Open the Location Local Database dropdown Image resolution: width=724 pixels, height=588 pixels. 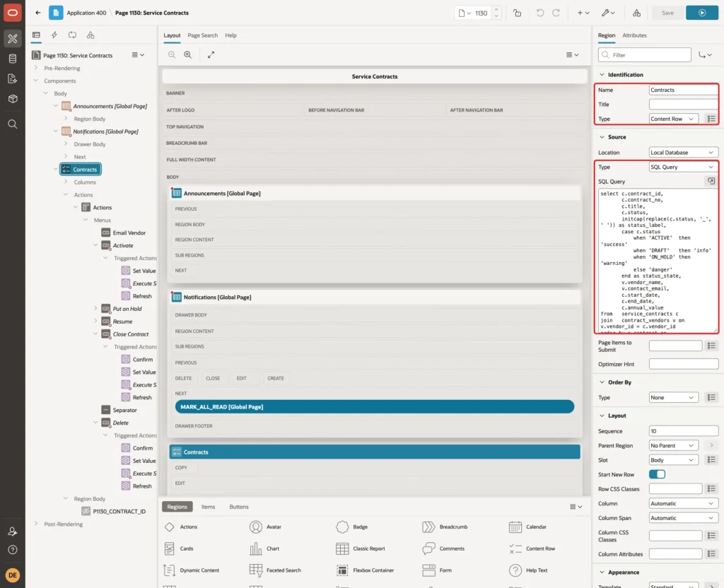[x=684, y=153]
